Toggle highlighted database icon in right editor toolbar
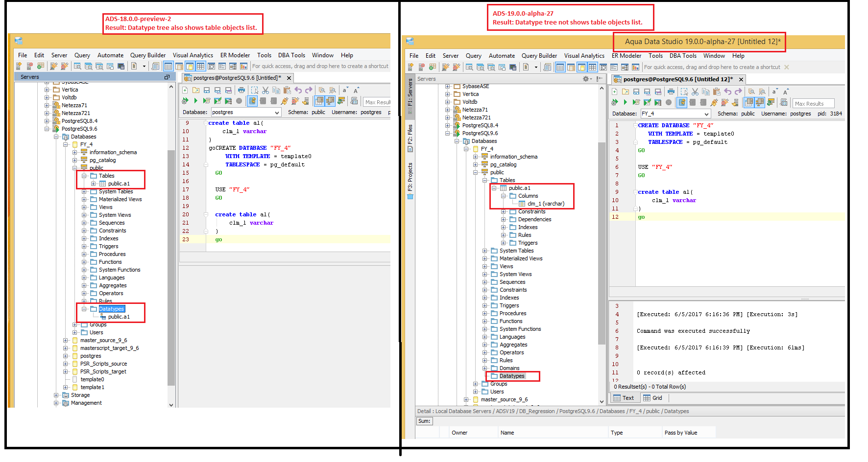 [x=682, y=102]
